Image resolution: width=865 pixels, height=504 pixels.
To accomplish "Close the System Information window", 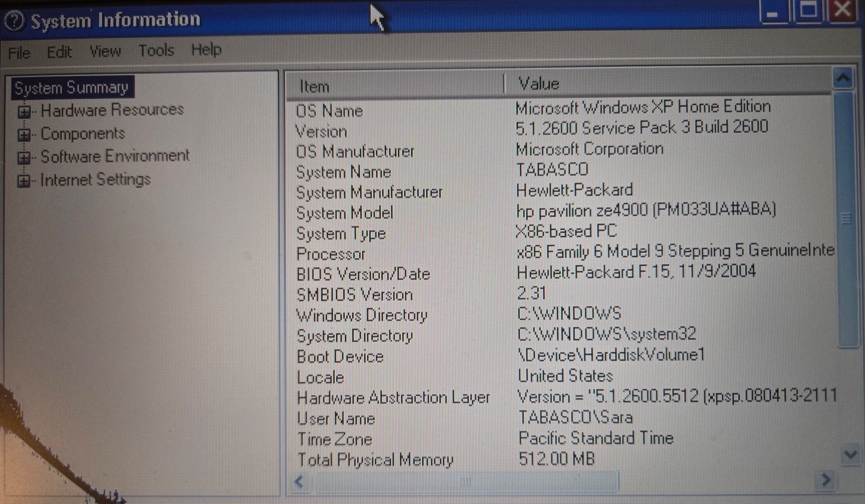I will (842, 10).
